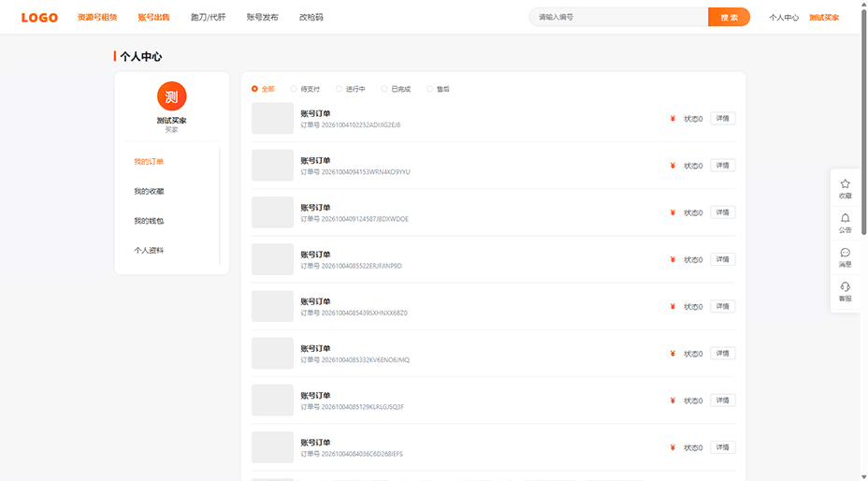Open 详情 for order 20261004085129
The height and width of the screenshot is (481, 868).
(x=723, y=401)
